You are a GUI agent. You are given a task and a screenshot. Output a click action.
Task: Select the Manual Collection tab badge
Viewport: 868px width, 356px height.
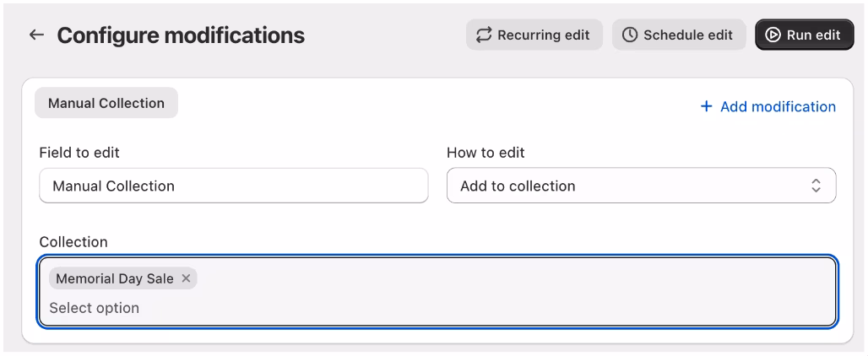tap(106, 103)
